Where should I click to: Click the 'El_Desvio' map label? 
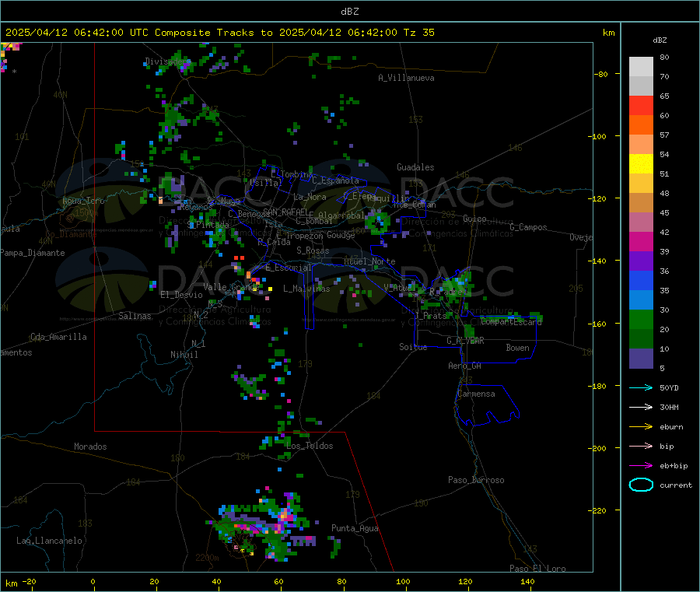pos(181,295)
